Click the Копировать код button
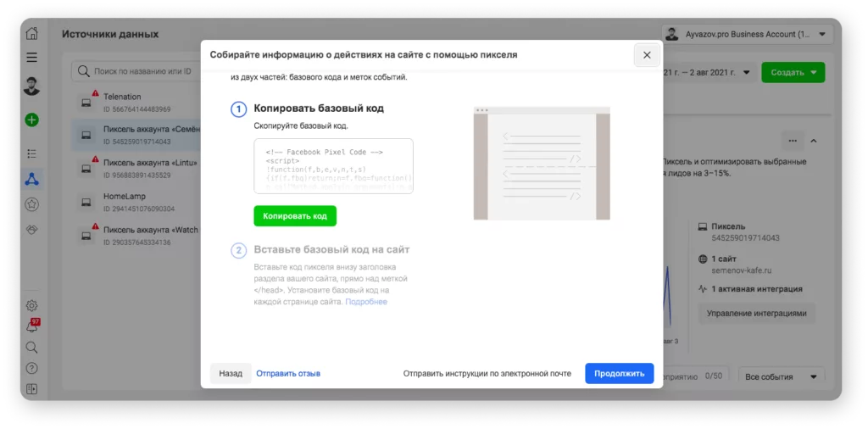868x429 pixels. coord(295,216)
